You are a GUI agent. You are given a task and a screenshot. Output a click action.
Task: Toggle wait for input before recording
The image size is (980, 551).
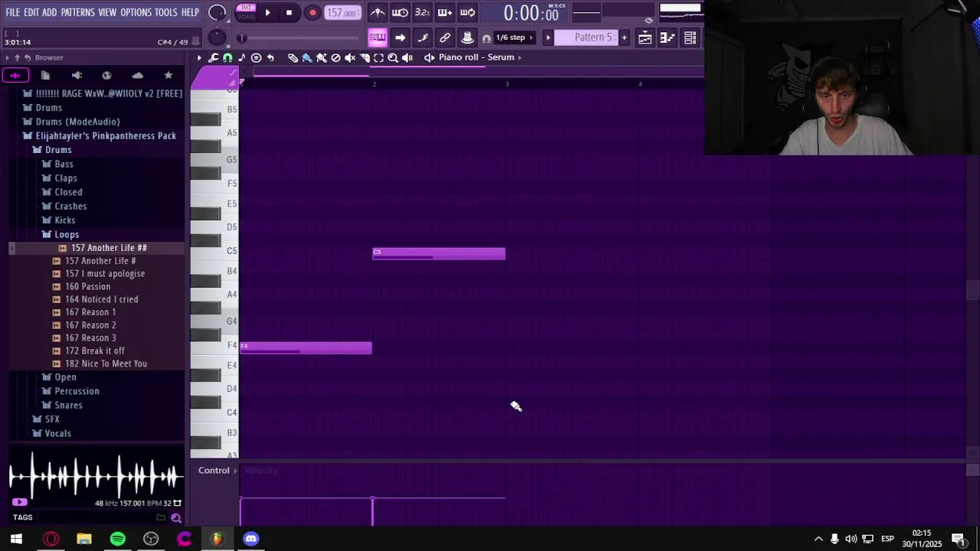pos(400,12)
